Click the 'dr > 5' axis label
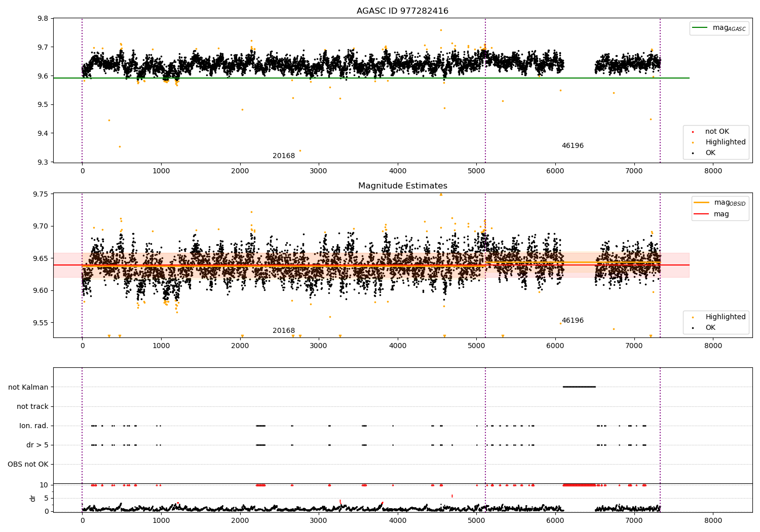The width and height of the screenshot is (760, 532). coord(37,445)
